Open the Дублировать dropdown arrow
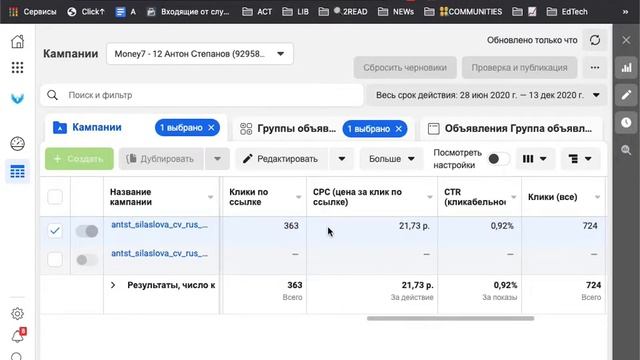The image size is (640, 360). coord(218,159)
